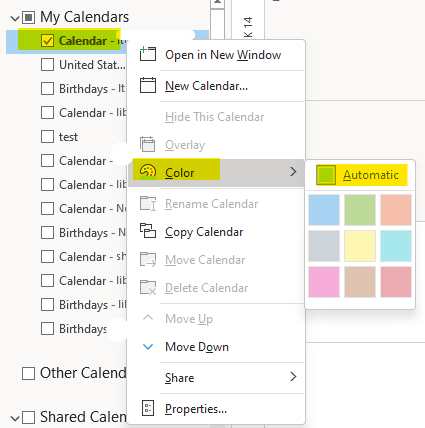Click the Copy Calendar icon

[x=148, y=231]
